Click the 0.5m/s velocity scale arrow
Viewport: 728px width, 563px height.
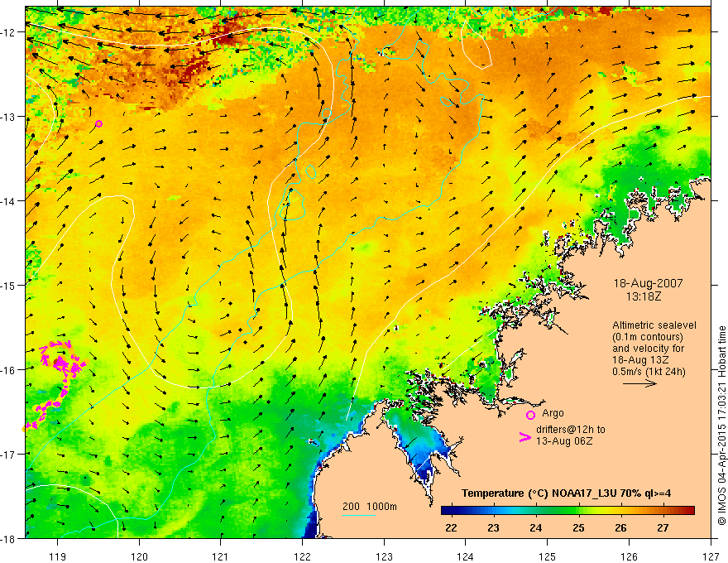point(639,383)
